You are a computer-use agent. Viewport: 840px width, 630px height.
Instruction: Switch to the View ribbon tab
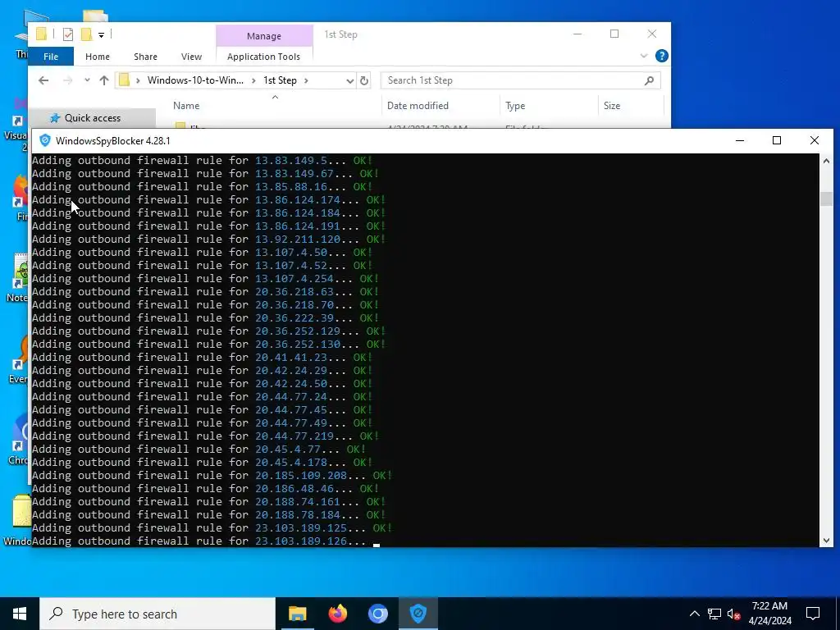point(191,57)
